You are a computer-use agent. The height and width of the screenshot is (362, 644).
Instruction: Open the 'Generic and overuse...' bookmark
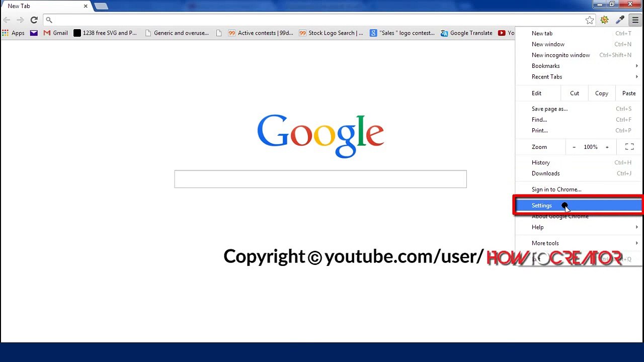[x=177, y=33]
